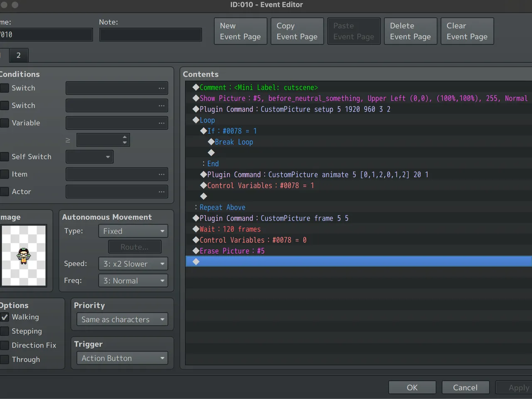Click the Cancel button
Image resolution: width=532 pixels, height=399 pixels.
click(465, 387)
